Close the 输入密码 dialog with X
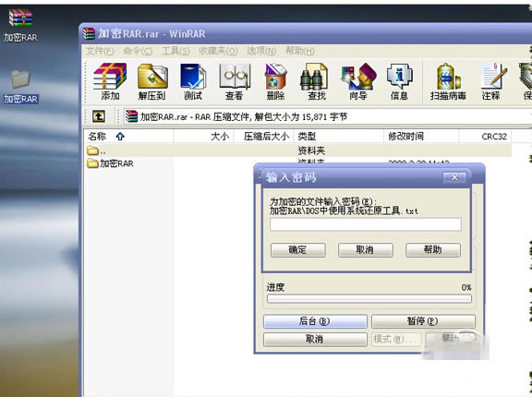 (454, 177)
